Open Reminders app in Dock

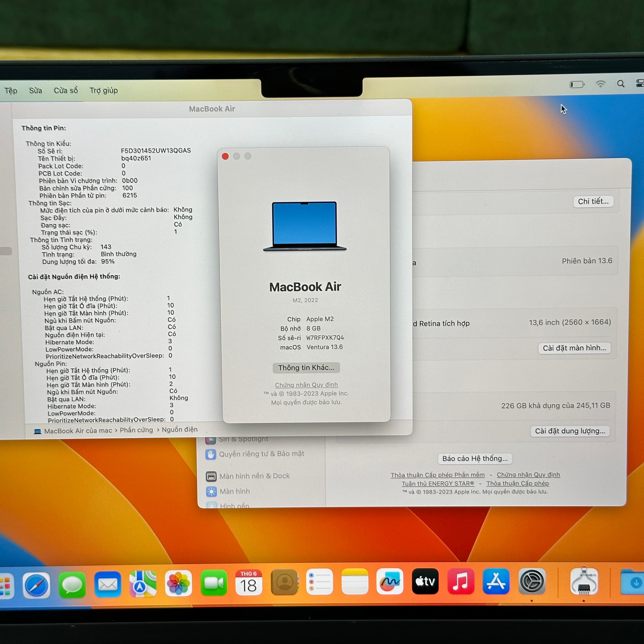tap(319, 582)
